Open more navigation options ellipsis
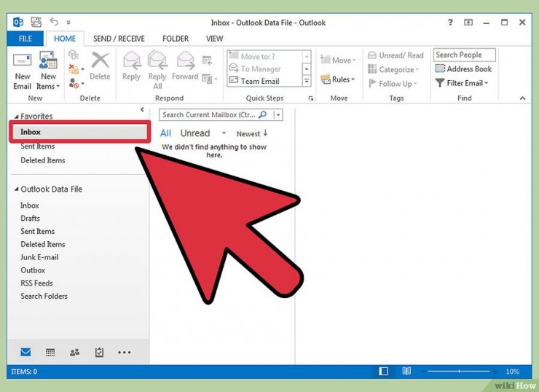 [x=124, y=353]
